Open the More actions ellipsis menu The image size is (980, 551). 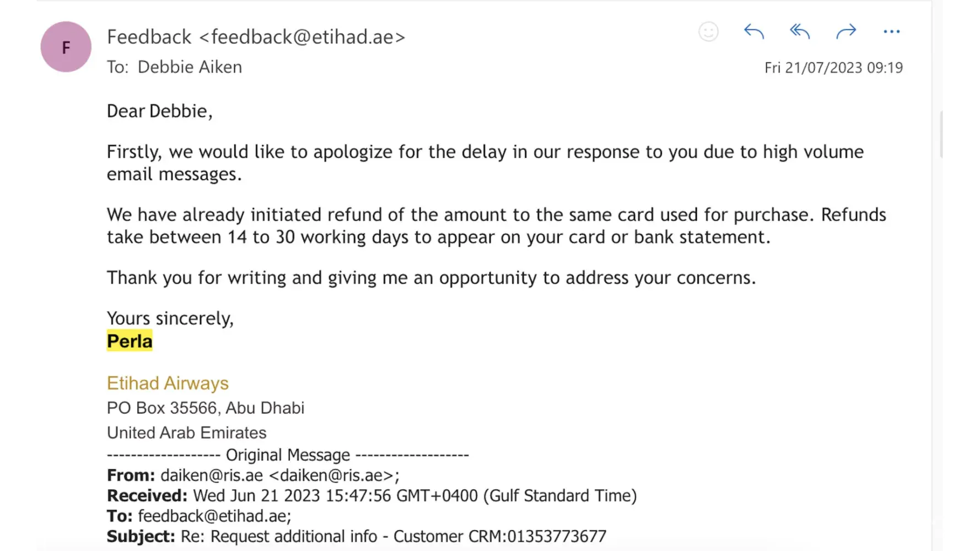891,32
